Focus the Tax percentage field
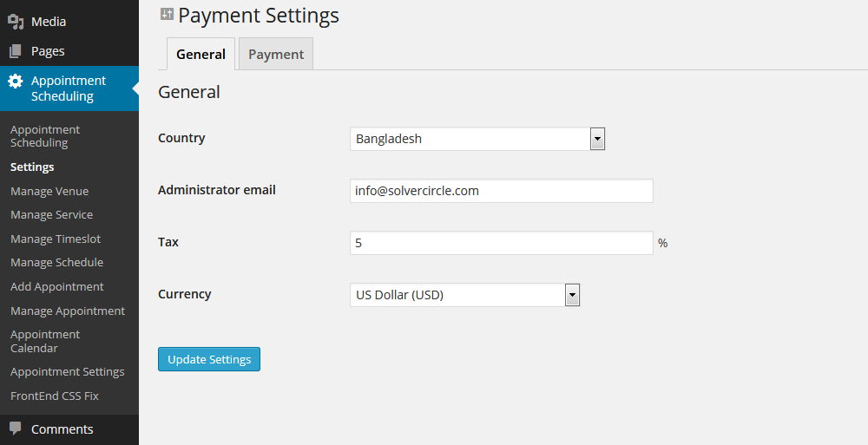The height and width of the screenshot is (445, 868). pos(502,243)
